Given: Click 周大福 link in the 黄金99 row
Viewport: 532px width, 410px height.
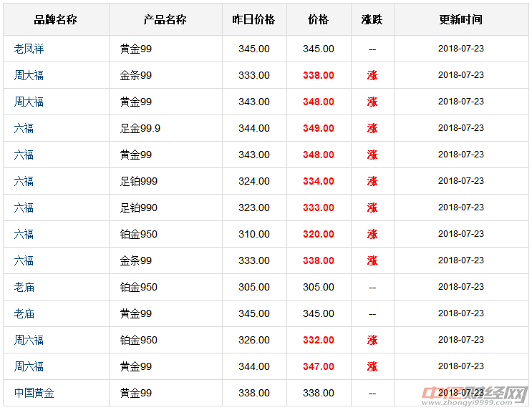Looking at the screenshot, I should point(29,102).
